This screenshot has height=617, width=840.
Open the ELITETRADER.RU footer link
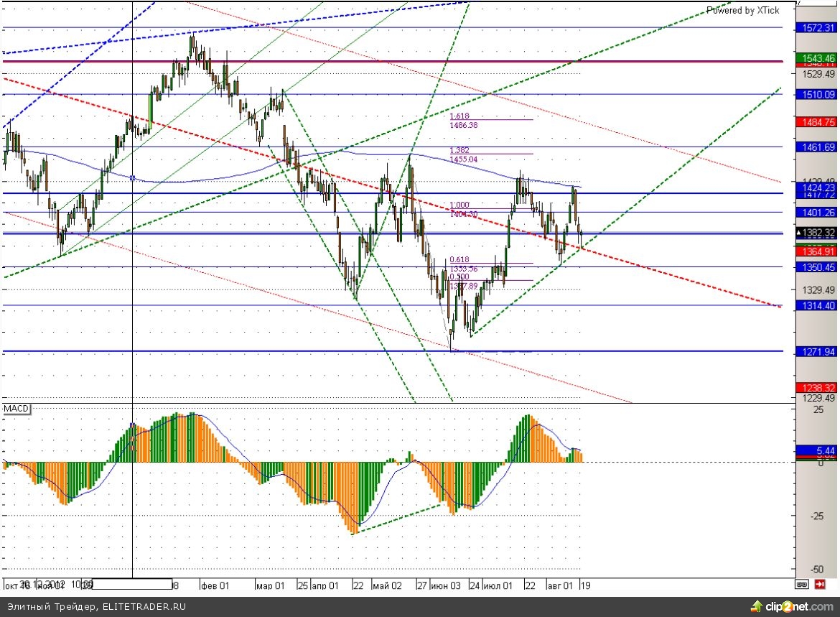coord(143,607)
